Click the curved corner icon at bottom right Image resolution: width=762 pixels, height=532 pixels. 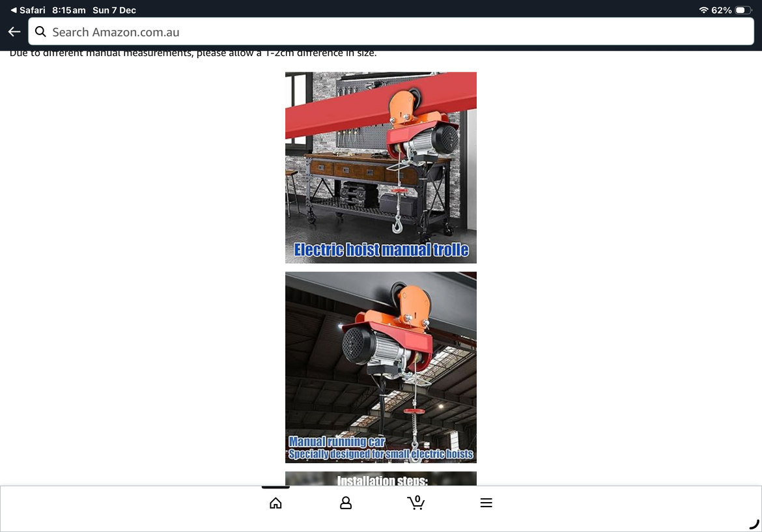pos(754,524)
